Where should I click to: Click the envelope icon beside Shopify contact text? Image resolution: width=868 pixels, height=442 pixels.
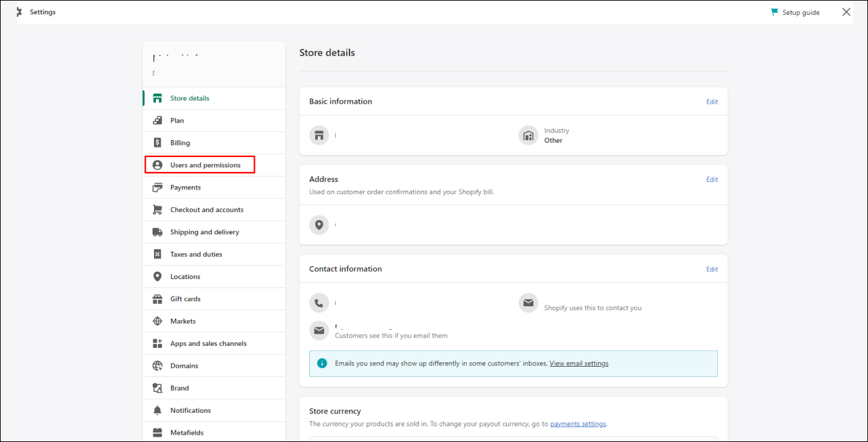pyautogui.click(x=528, y=303)
